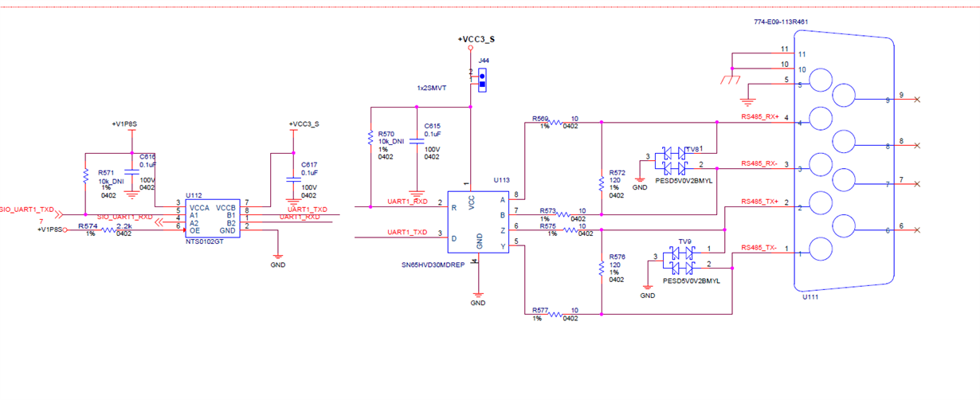Click the +VCC3_S label above C617
980x400 pixels.
pos(304,124)
